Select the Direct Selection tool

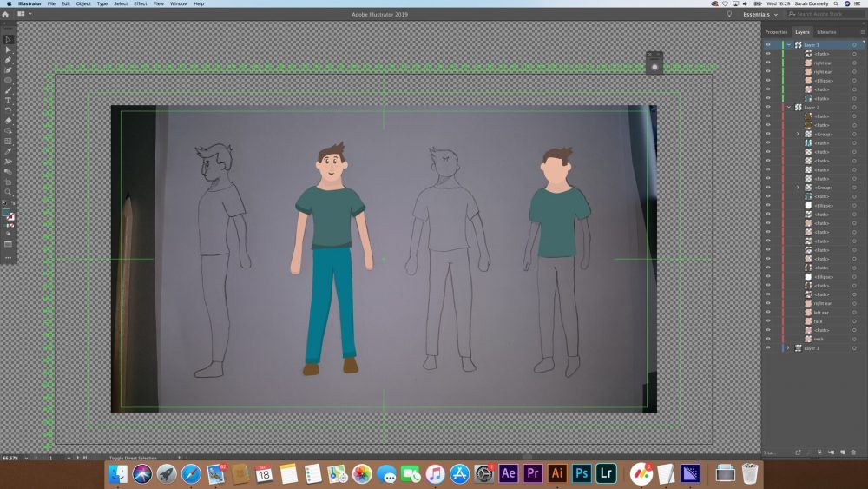[9, 50]
